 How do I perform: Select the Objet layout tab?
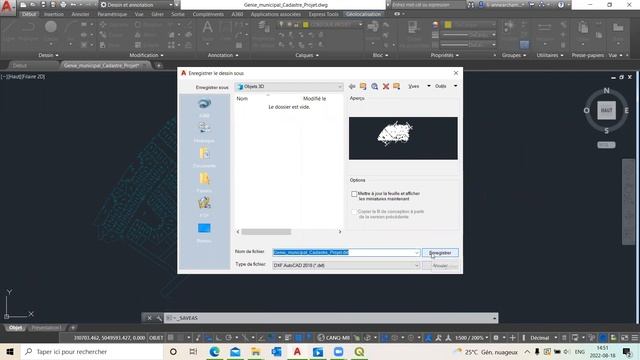(x=16, y=328)
